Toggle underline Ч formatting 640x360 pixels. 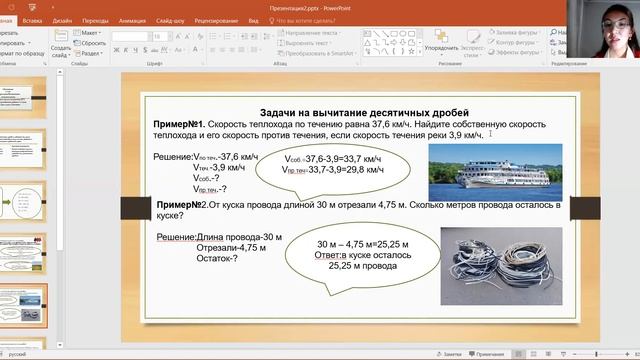tap(135, 50)
